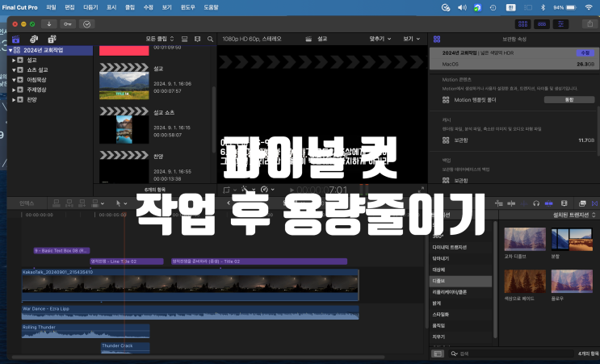Toggle the Browser panel visibility button
Image resolution: width=600 pixels, height=364 pixels.
pyautogui.click(x=522, y=24)
